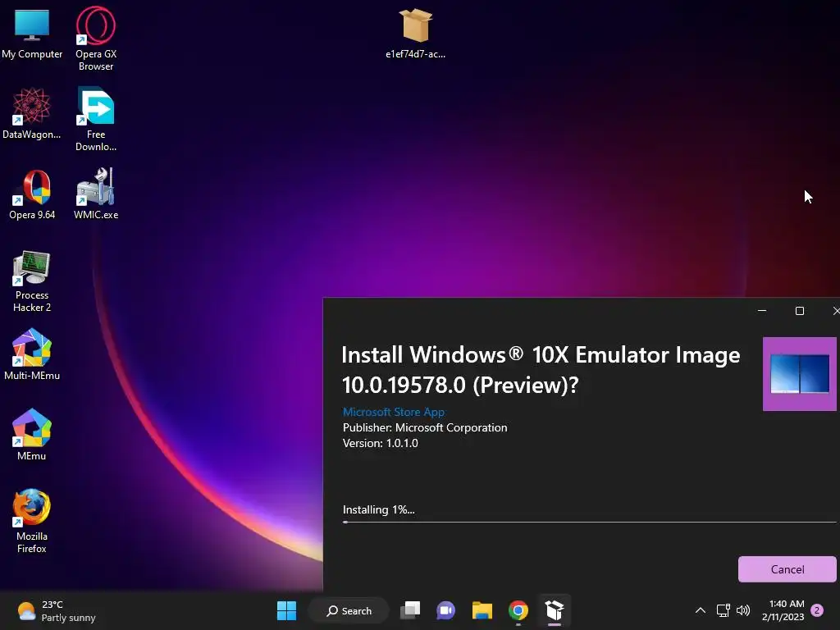Select the Opera 9.64 desktop icon
Image resolution: width=840 pixels, height=630 pixels.
click(32, 194)
